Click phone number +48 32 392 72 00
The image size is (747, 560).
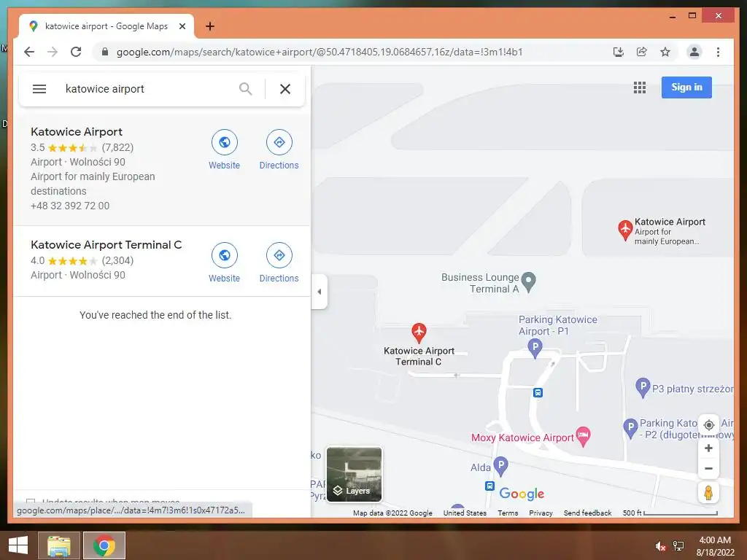click(70, 206)
